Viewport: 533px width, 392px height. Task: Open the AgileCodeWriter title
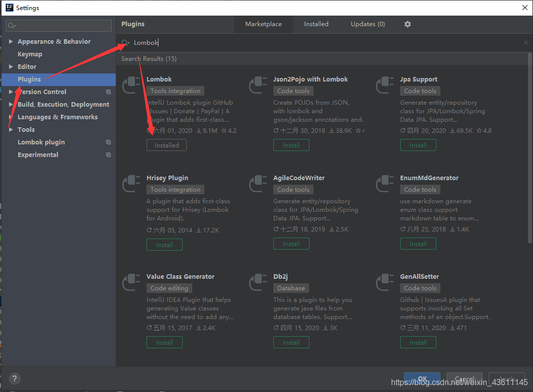(x=299, y=178)
